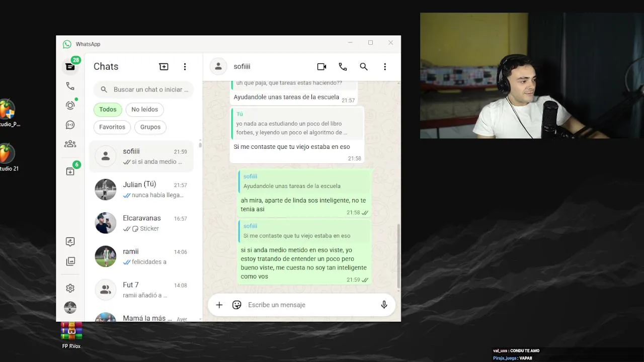Click ramii's profile photo in chat list
Screen dimensions: 644x362
pyautogui.click(x=105, y=256)
